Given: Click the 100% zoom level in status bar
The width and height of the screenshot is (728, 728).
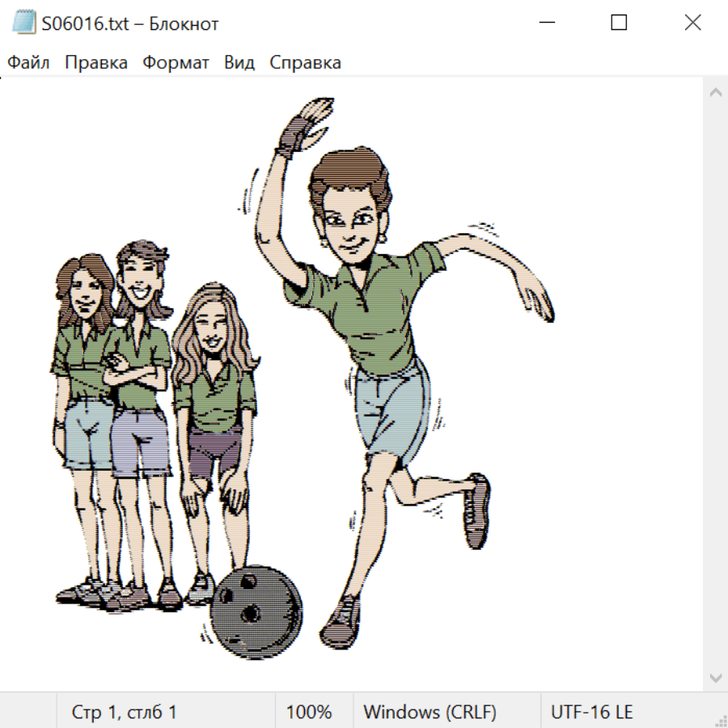Looking at the screenshot, I should (x=309, y=712).
